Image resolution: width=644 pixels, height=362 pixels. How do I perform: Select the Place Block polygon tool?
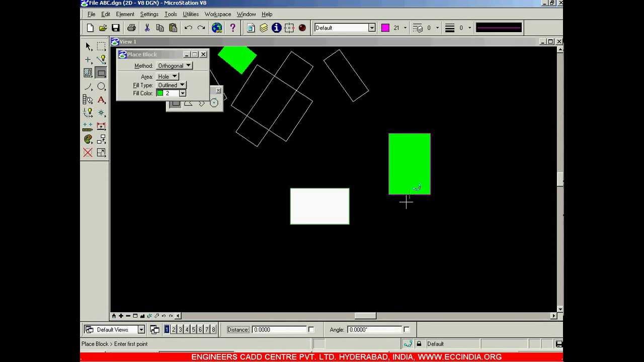pyautogui.click(x=101, y=73)
